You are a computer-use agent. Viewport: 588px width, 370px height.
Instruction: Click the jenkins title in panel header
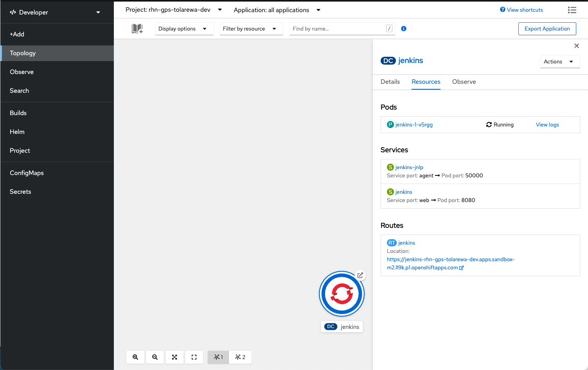(410, 61)
